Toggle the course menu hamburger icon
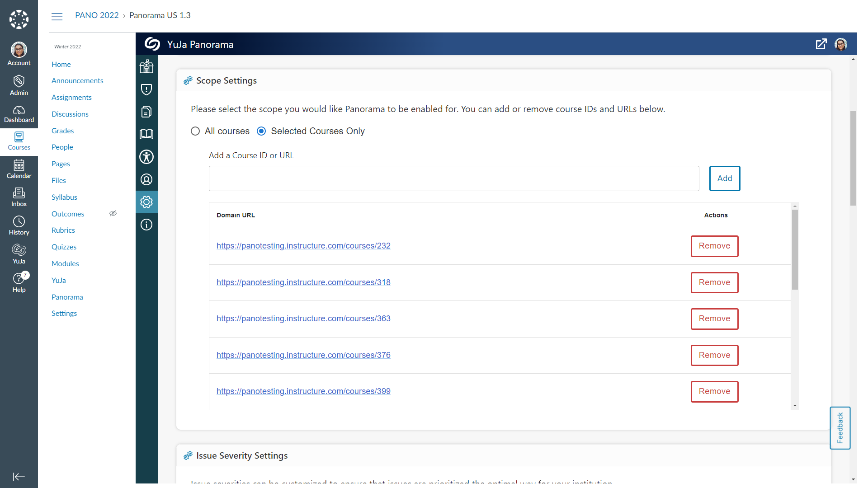This screenshot has height=488, width=868. (x=57, y=17)
